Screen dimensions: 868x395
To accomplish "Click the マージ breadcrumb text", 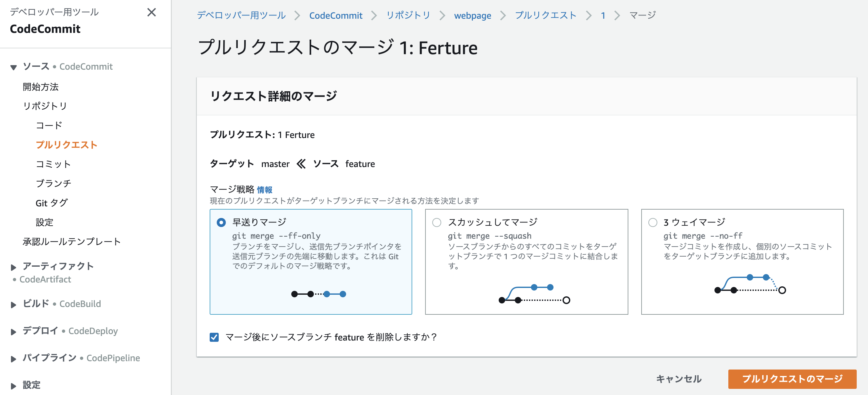I will coord(643,15).
